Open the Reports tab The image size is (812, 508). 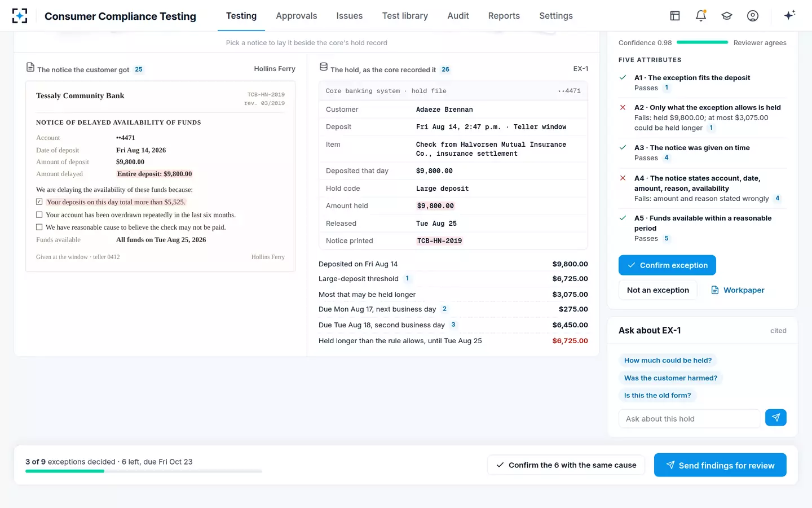click(x=504, y=16)
